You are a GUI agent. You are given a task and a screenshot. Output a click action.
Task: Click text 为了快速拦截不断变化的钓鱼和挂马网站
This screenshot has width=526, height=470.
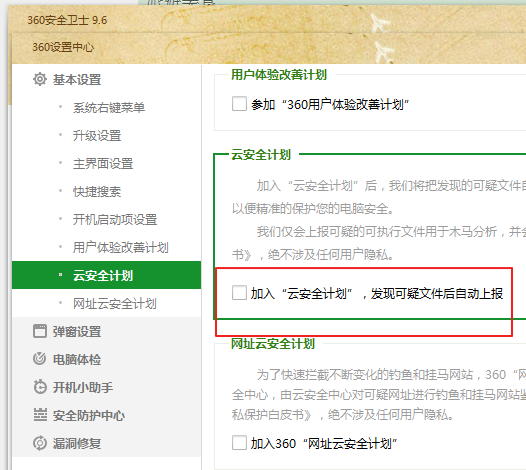pyautogui.click(x=365, y=374)
